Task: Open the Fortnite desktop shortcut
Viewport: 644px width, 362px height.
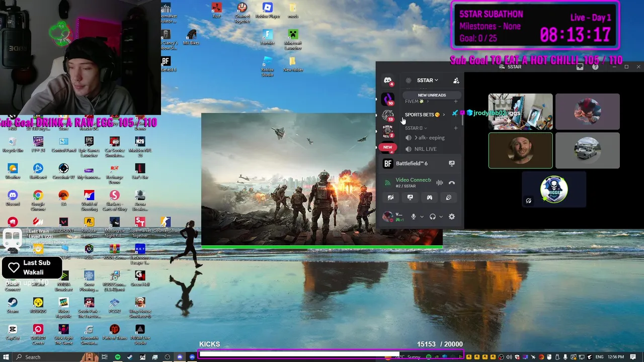Action: [268, 37]
